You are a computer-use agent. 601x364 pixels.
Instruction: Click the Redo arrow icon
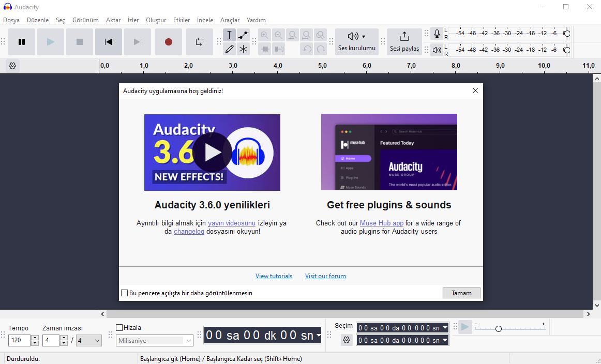(x=321, y=49)
